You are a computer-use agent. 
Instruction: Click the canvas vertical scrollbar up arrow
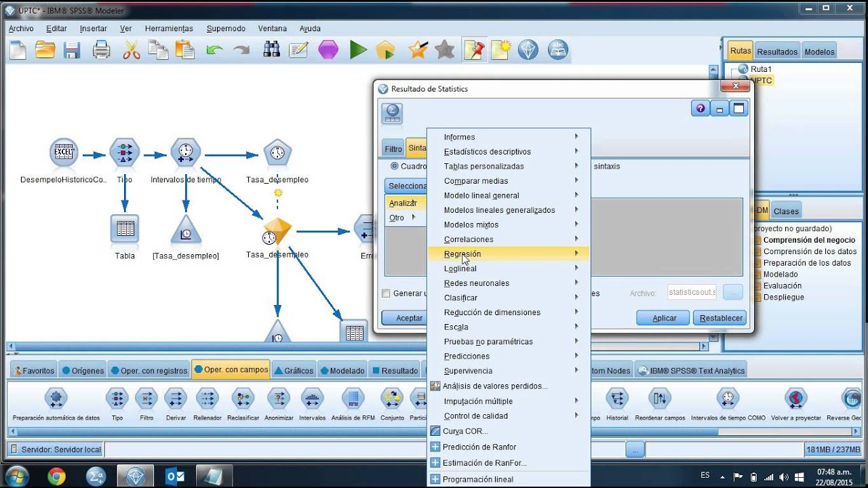713,69
